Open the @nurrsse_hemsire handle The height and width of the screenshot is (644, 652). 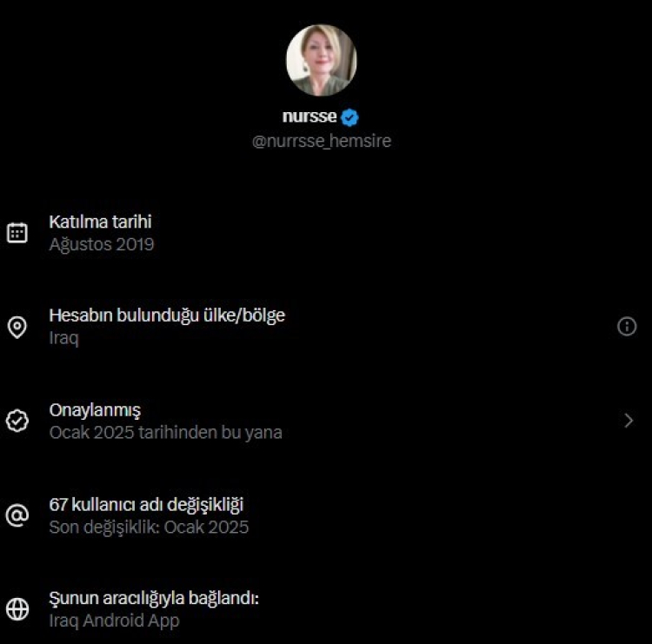click(322, 141)
